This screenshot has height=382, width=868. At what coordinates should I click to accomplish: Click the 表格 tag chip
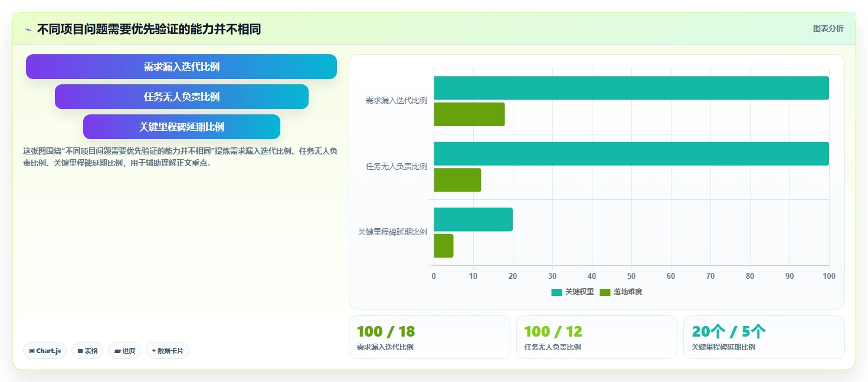[87, 351]
